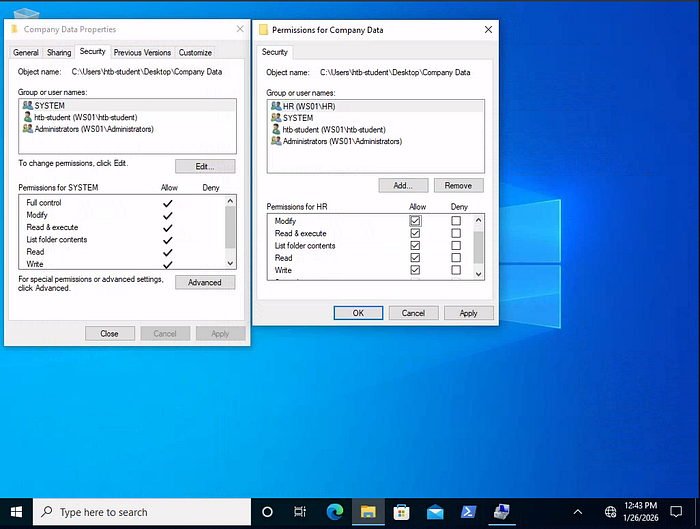Screen dimensions: 700x529
Task: Check Deny box for Write permission
Action: pos(456,270)
